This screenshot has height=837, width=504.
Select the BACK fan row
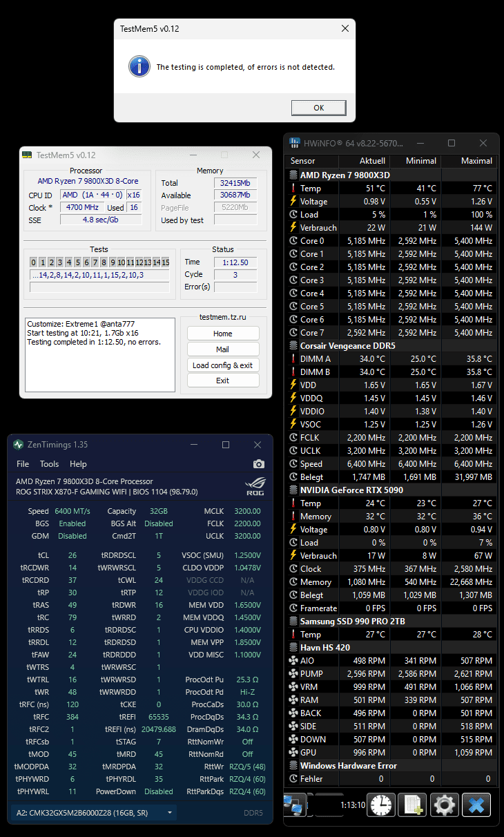click(x=391, y=713)
